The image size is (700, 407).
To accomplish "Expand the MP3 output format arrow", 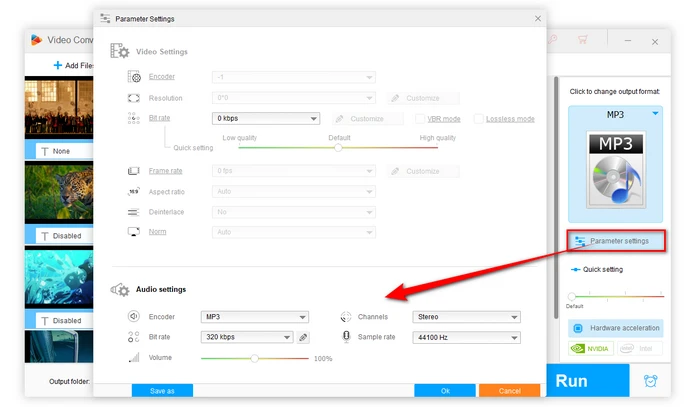I will click(655, 113).
